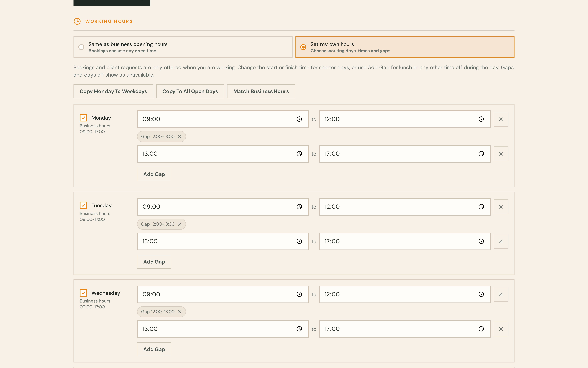Click Copy To All Open Days button
The height and width of the screenshot is (368, 588).
coord(190,91)
